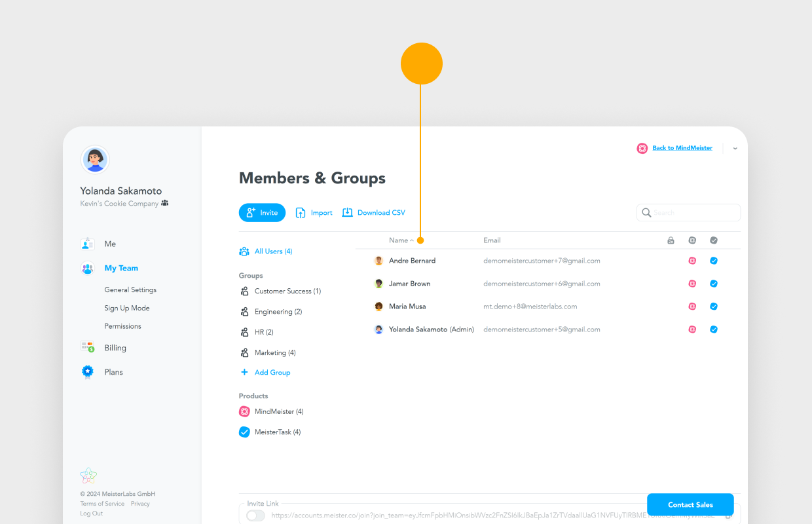Enable the Invite Link switch
The image size is (812, 524).
click(x=256, y=515)
